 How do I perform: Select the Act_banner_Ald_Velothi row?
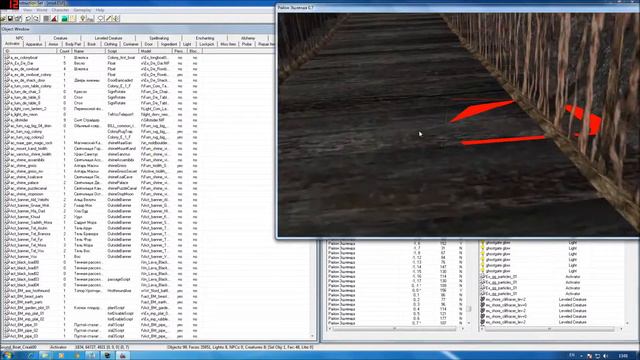pyautogui.click(x=102, y=200)
